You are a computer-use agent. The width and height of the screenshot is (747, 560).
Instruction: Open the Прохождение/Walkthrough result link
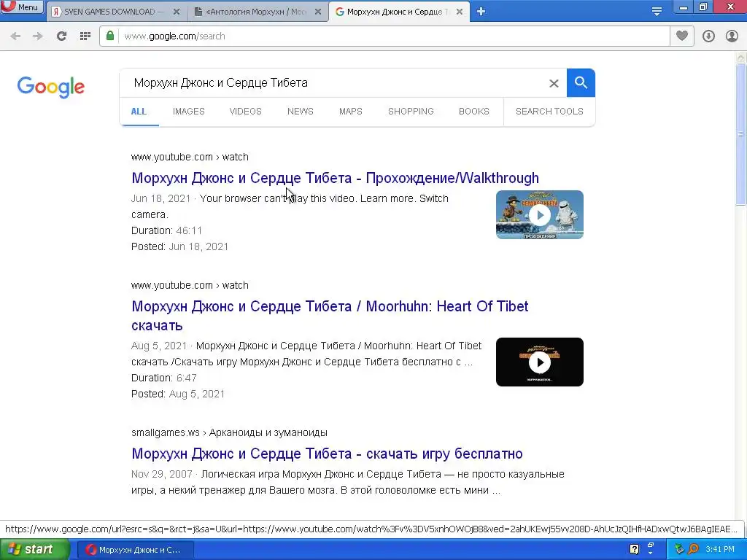click(x=335, y=178)
